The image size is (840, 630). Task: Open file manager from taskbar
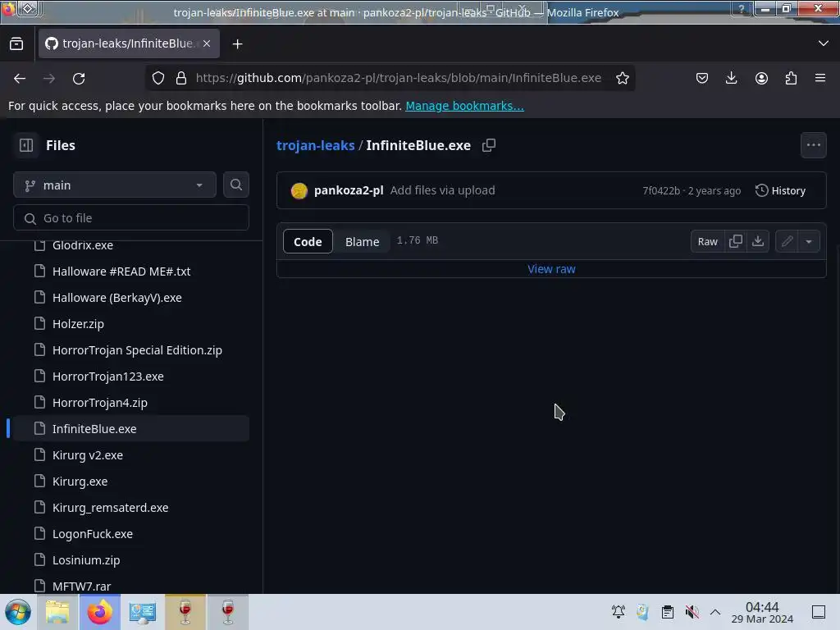[57, 612]
